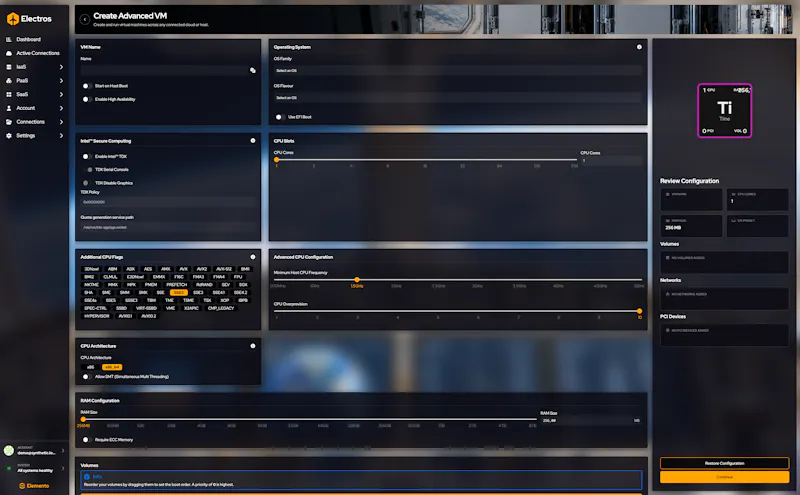This screenshot has width=800, height=495.
Task: Toggle Enable Intel TDX
Action: click(86, 156)
